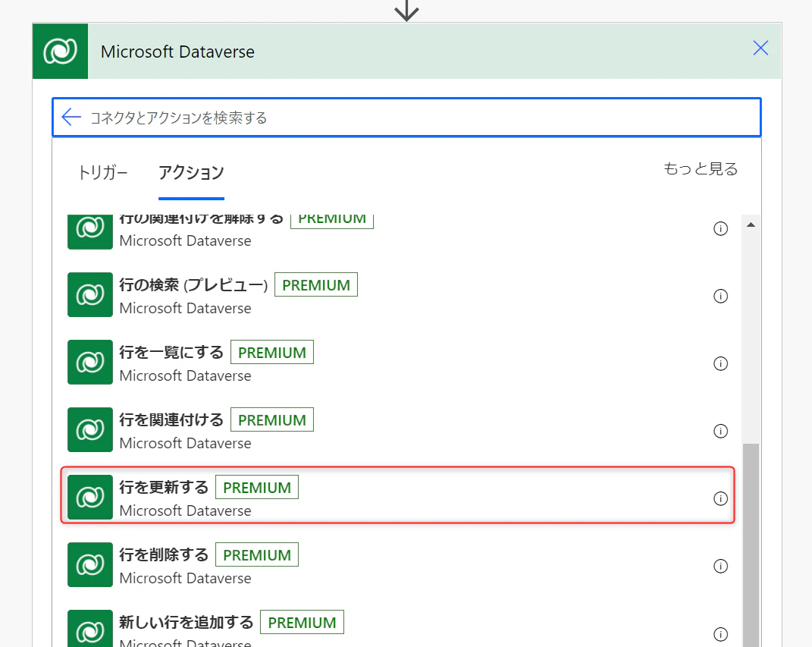Click PREMIUM badge beside 行を関連付ける
The width and height of the screenshot is (812, 647).
click(x=272, y=420)
